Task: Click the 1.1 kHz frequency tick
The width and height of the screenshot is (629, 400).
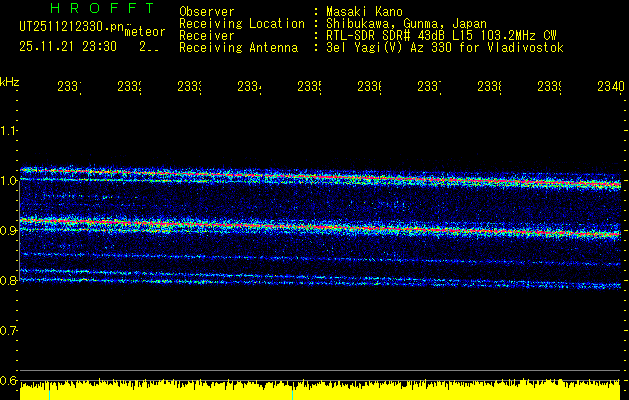Action: click(9, 131)
